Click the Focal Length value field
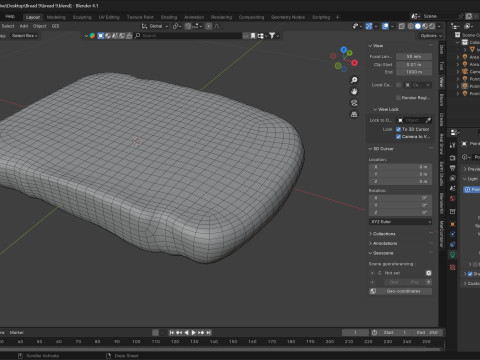Viewport: 480px width, 360px height. [414, 57]
